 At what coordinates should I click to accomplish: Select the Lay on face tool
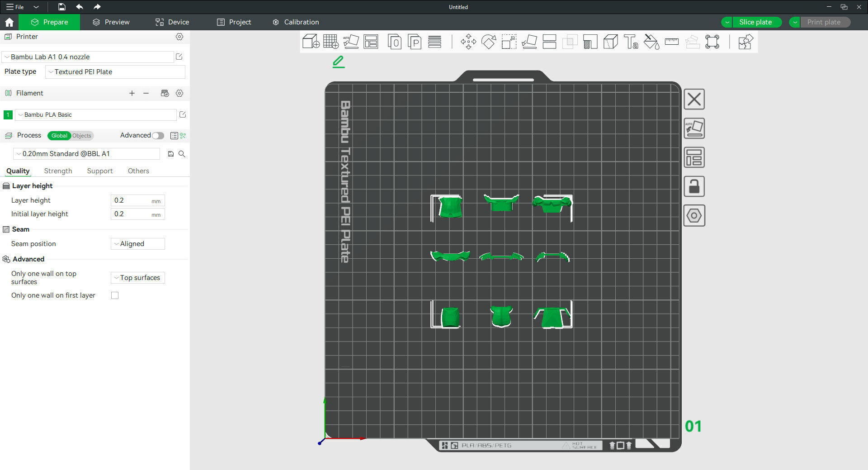[x=529, y=42]
